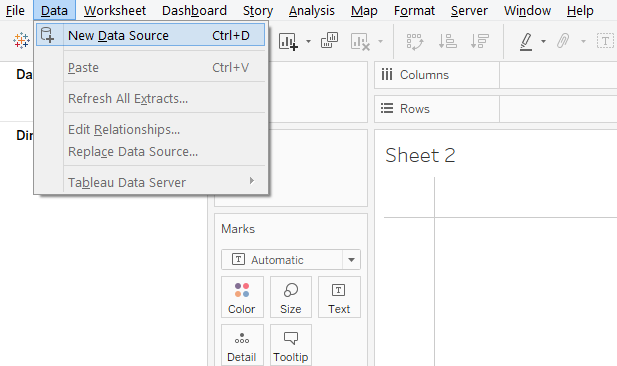Select Edit Relationships menu entry
Viewport: 617px width, 366px height.
[151, 129]
